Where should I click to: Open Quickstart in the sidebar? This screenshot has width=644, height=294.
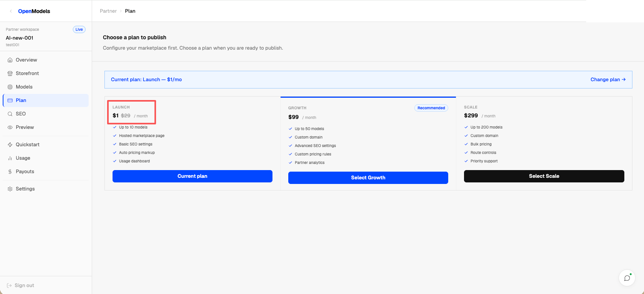click(x=46, y=145)
